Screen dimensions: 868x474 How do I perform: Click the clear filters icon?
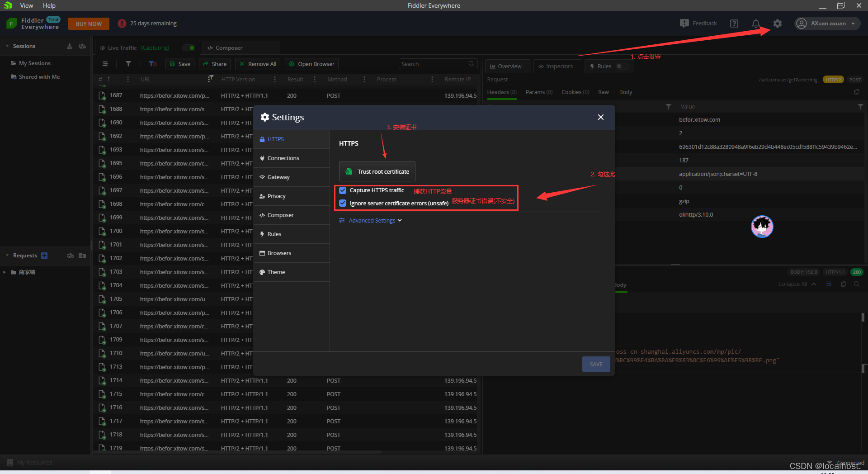tap(153, 64)
